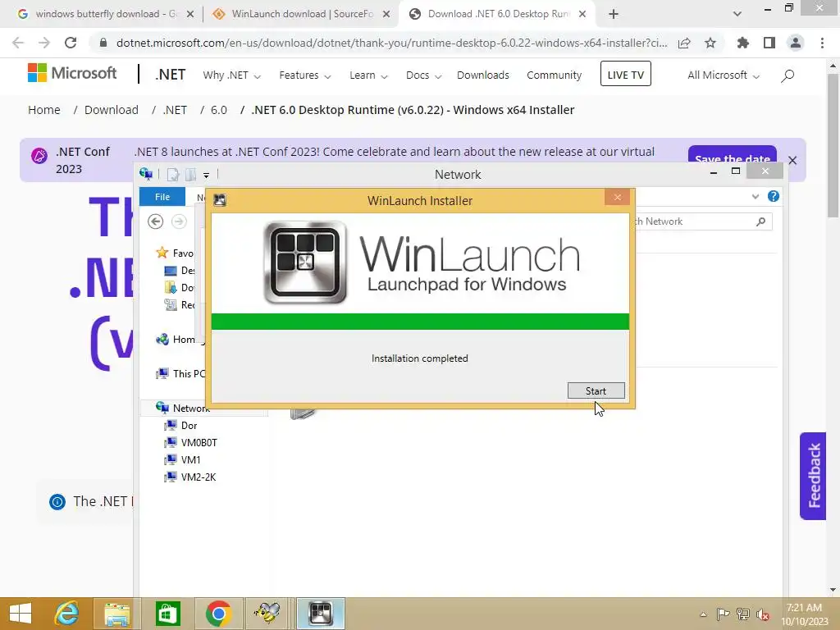
Task: Open Windows Start button
Action: point(21,614)
